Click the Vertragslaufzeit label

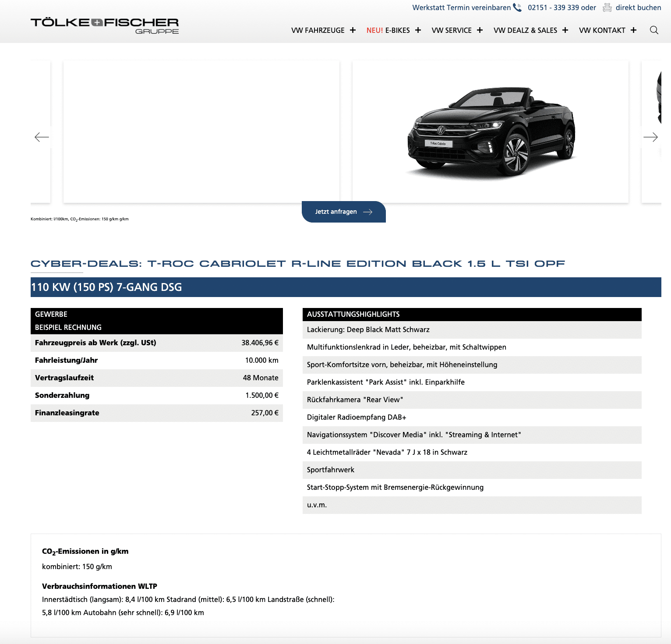64,378
